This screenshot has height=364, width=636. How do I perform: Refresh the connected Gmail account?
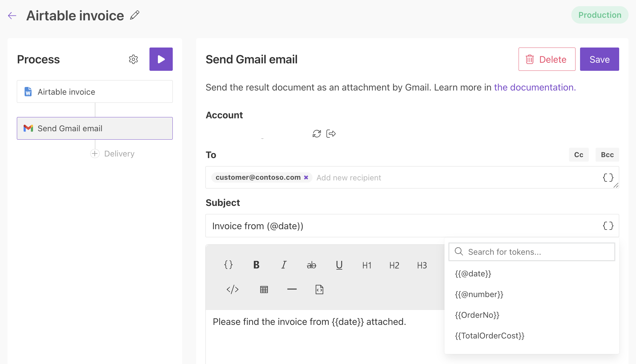(317, 133)
